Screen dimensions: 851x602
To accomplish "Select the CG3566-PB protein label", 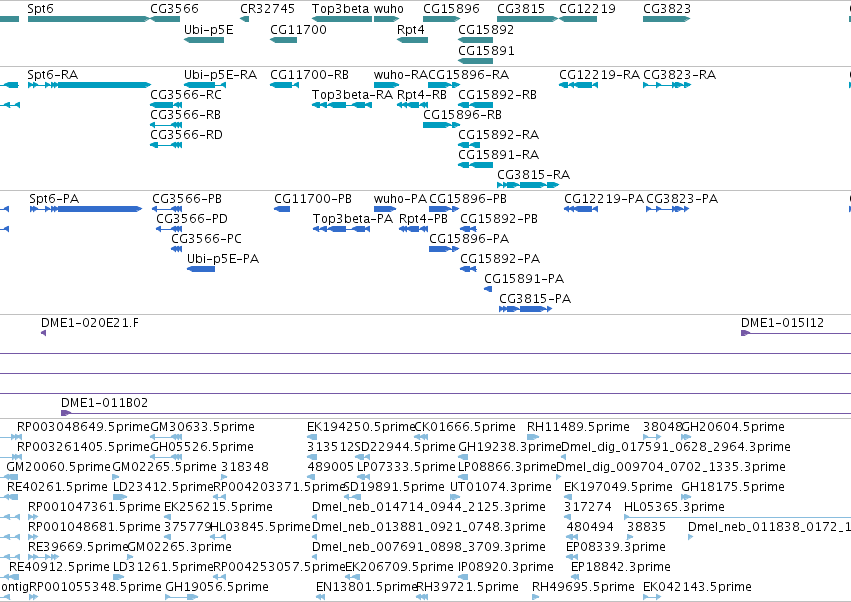I will tap(187, 199).
